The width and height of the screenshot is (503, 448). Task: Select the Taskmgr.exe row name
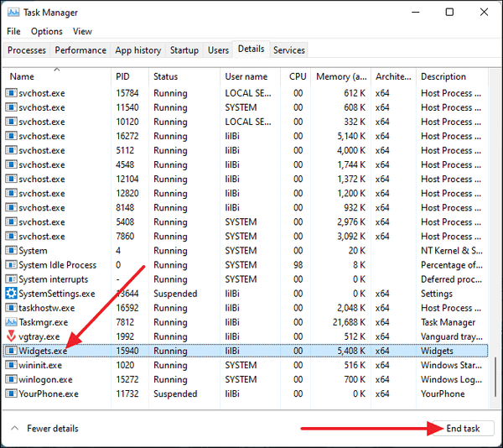coord(44,322)
